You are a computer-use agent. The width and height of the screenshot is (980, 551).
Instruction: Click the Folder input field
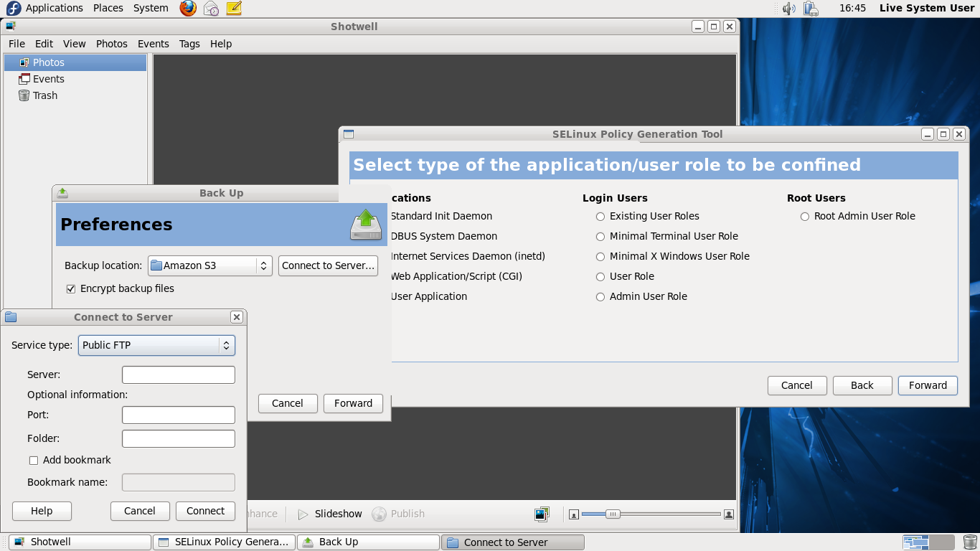(179, 438)
